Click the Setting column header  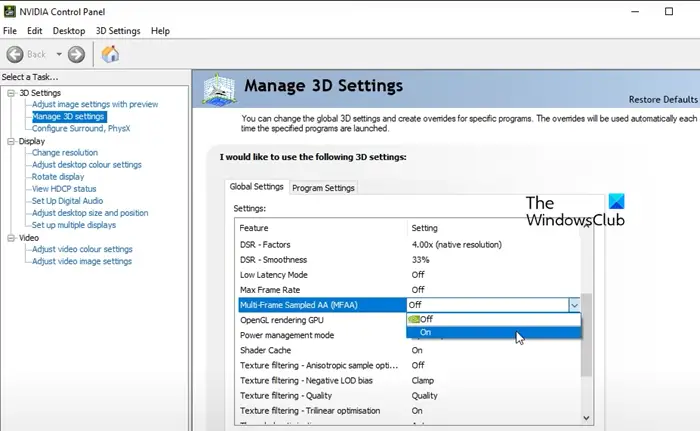pos(424,228)
